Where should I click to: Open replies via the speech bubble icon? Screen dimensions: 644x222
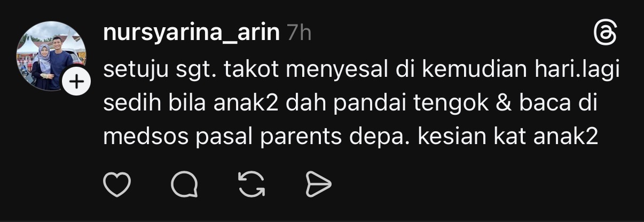[x=184, y=185]
